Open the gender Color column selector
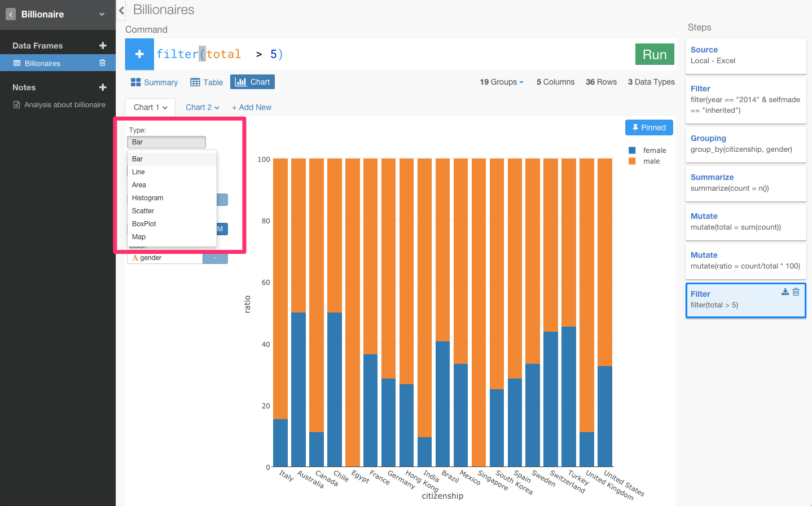812x506 pixels. (x=165, y=258)
